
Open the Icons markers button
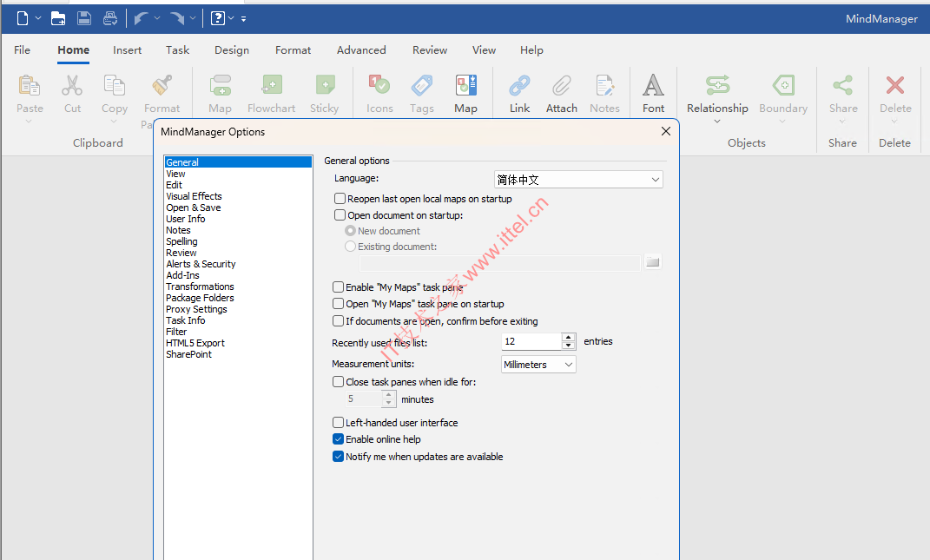379,86
